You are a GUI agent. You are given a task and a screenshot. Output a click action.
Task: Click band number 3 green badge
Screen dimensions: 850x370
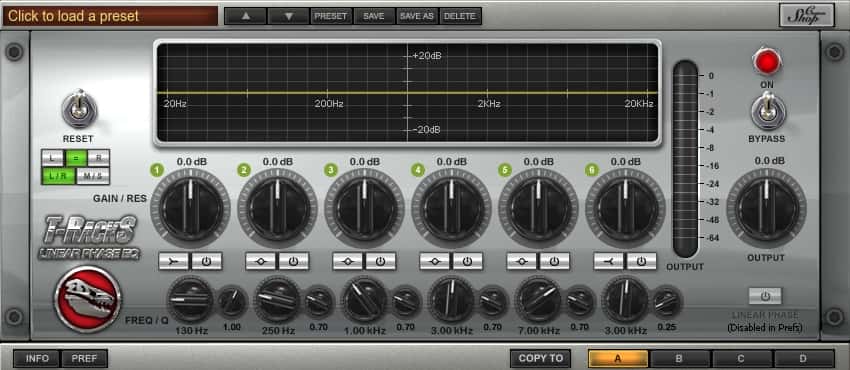(x=331, y=171)
